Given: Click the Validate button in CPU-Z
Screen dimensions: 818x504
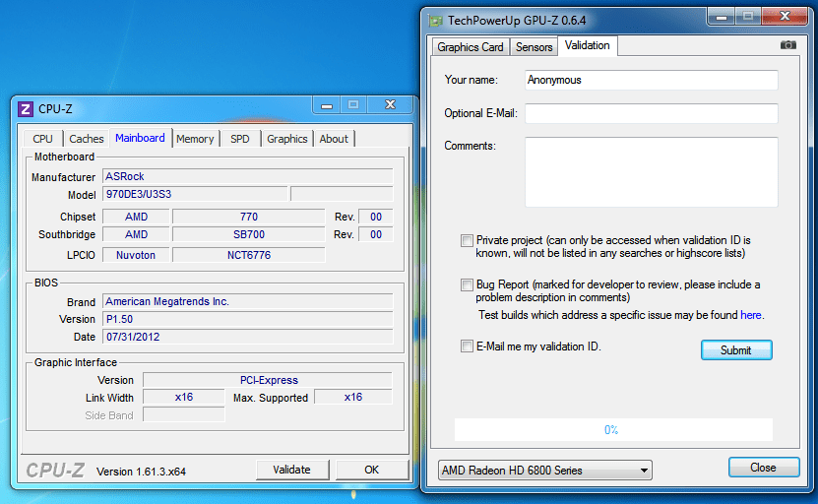Looking at the screenshot, I should [292, 470].
